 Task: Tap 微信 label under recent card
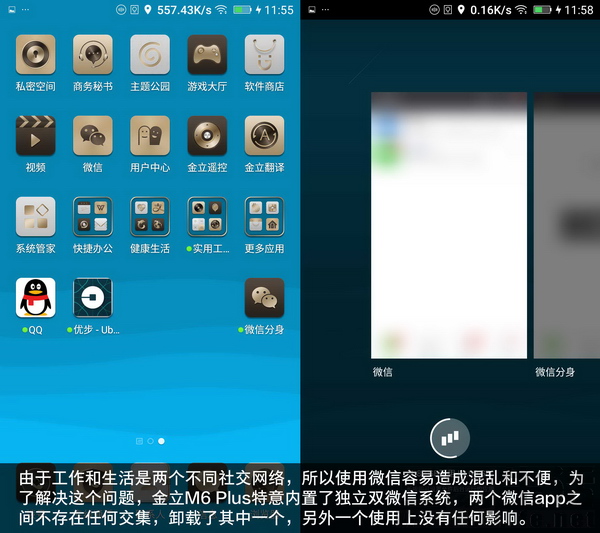(x=383, y=372)
